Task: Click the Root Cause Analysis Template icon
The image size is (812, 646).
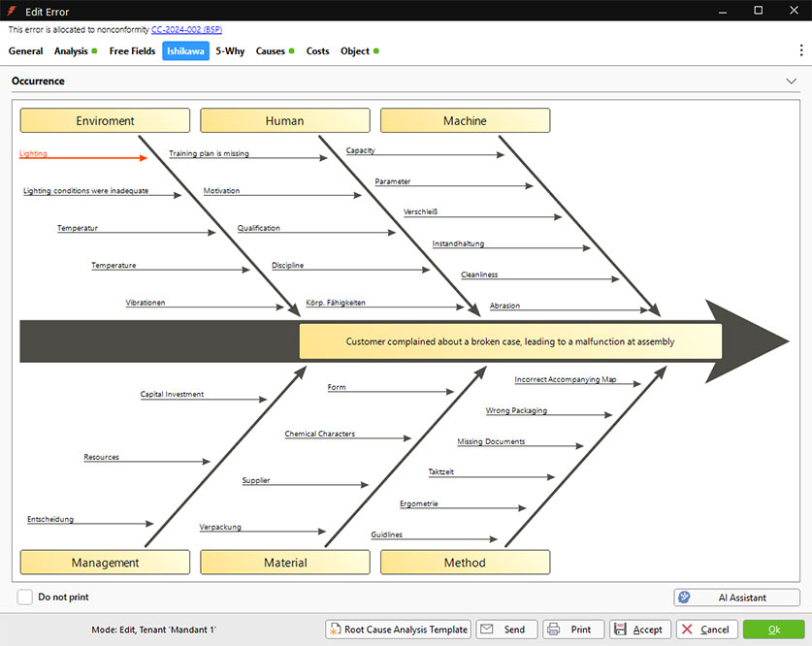Action: click(x=336, y=630)
